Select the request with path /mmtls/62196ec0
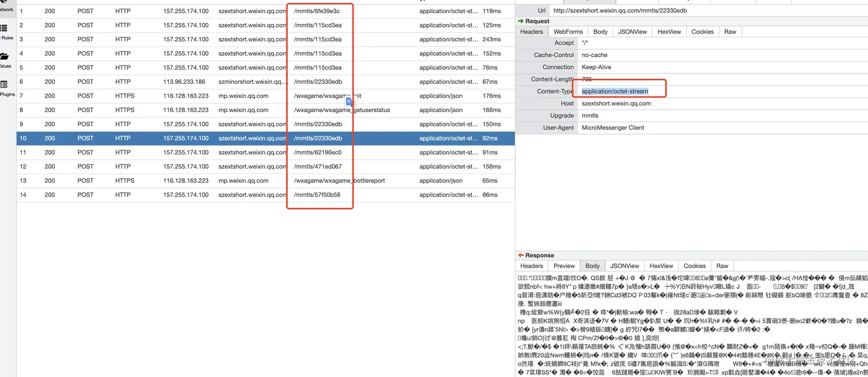 [x=266, y=152]
